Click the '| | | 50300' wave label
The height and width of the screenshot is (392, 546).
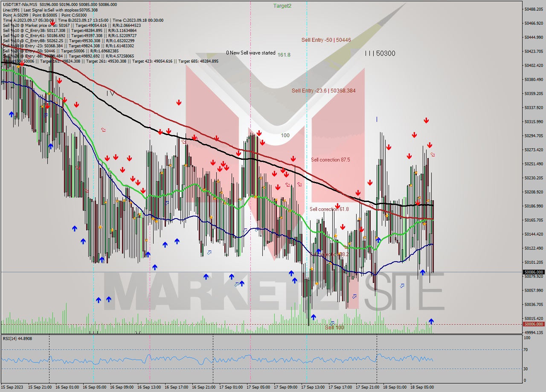380,53
